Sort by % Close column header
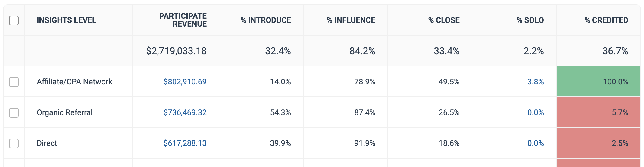The image size is (644, 167). point(444,20)
